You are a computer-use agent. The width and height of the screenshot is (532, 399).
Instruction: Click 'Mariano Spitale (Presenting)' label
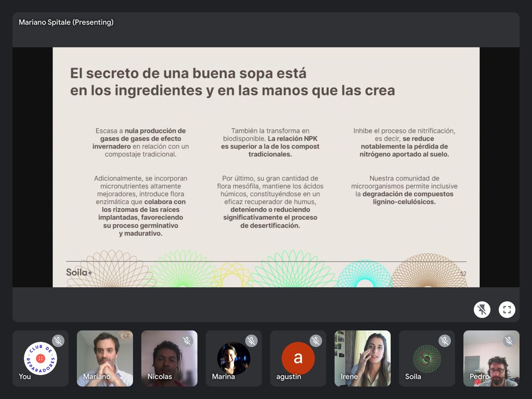pyautogui.click(x=66, y=22)
